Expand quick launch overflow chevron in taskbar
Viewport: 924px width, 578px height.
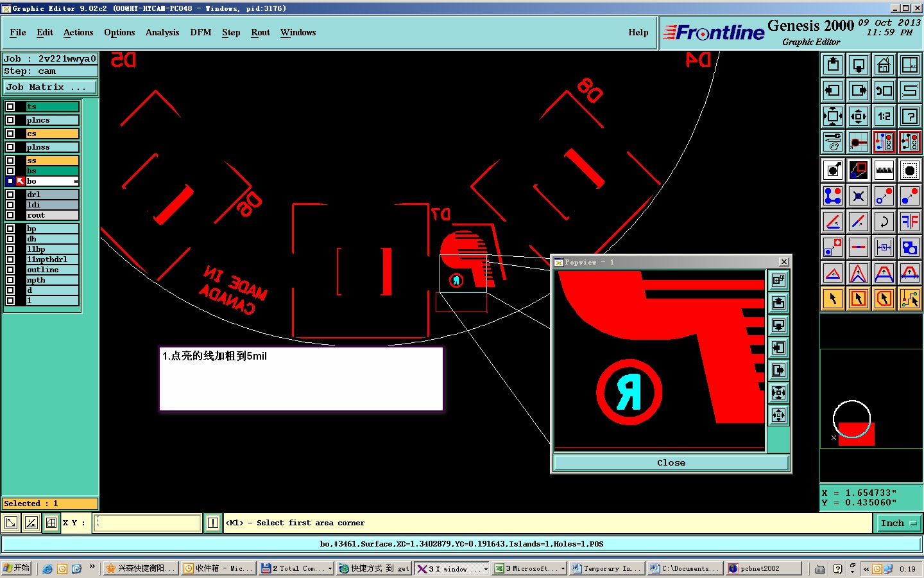pos(92,567)
